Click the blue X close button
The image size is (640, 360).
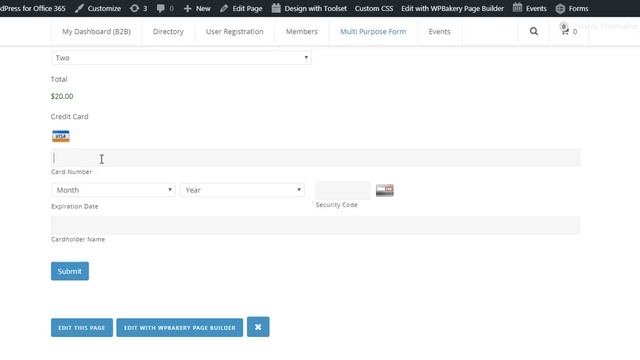click(x=258, y=327)
